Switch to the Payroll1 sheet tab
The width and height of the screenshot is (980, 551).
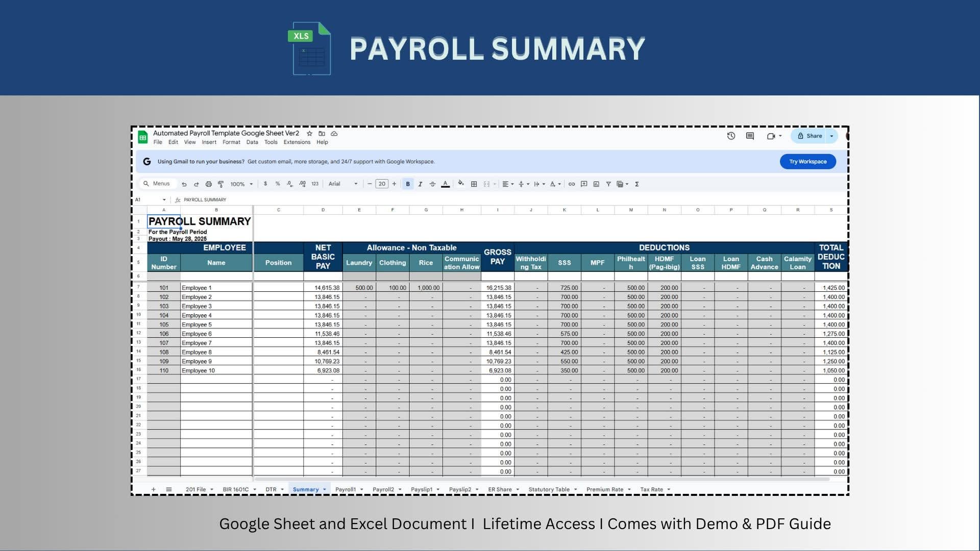[x=349, y=489]
